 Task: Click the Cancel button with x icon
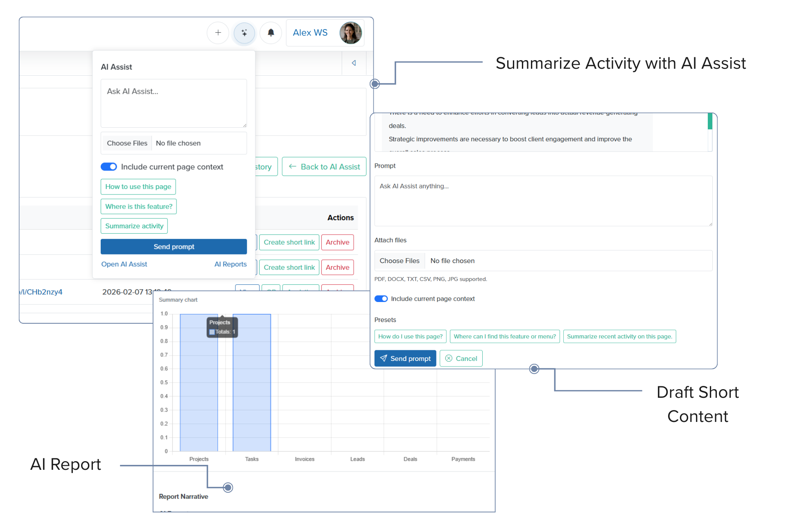[x=461, y=358]
